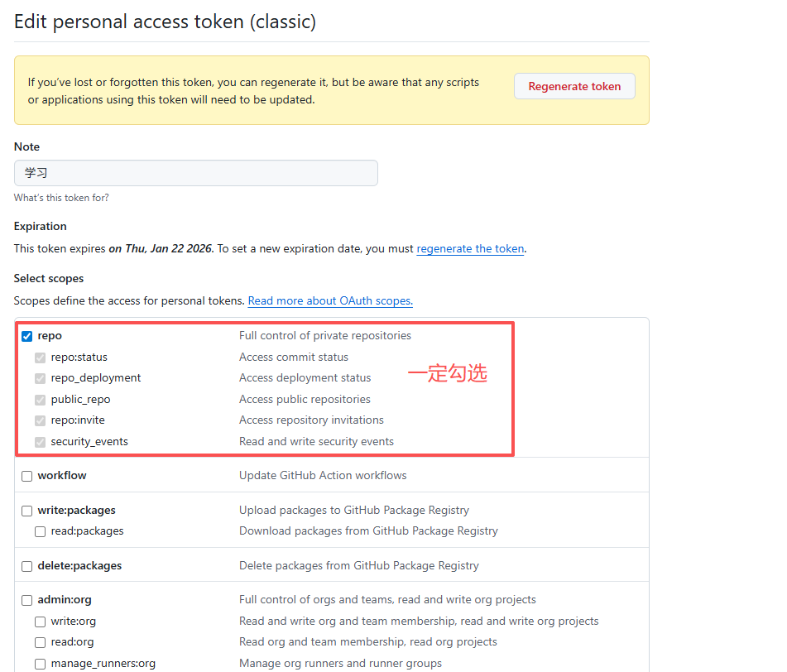Enable the workflow scope checkbox
The height and width of the screenshot is (672, 787).
(x=26, y=475)
